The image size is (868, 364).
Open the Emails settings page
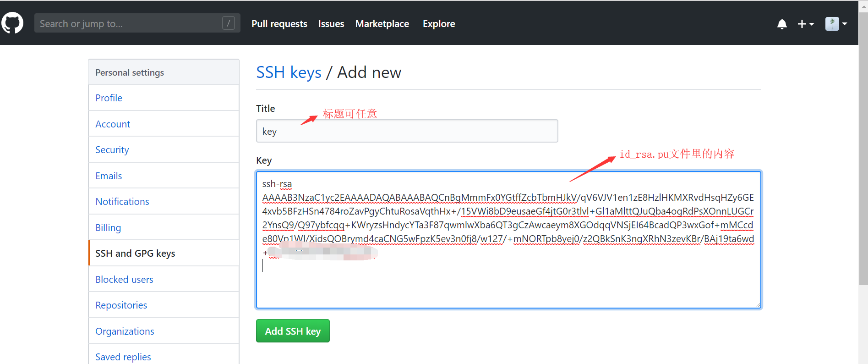coord(164,176)
